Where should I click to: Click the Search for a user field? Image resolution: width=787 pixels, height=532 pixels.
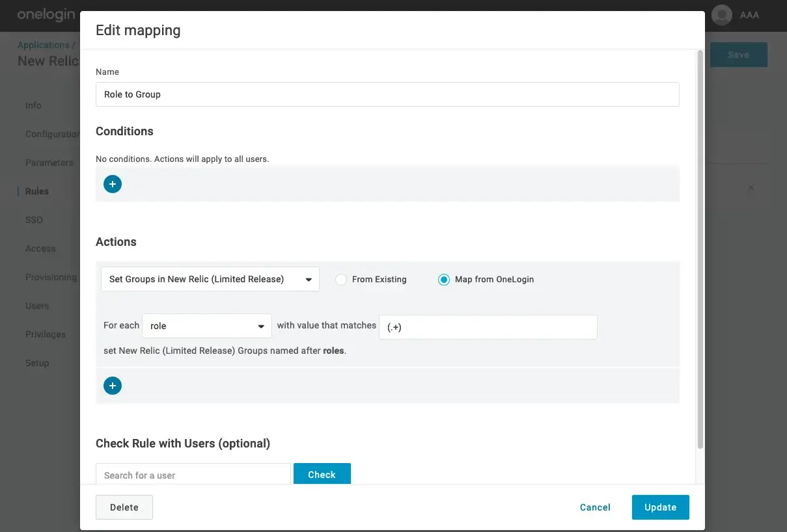point(193,474)
